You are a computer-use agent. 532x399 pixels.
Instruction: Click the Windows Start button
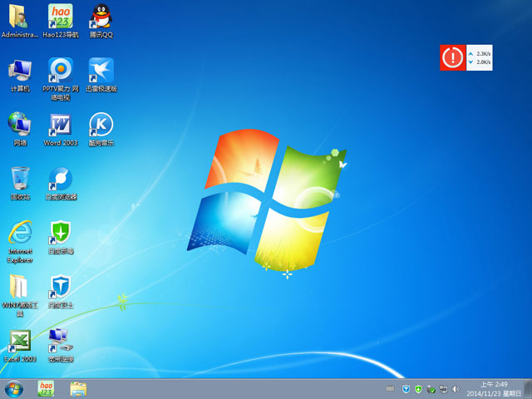click(14, 389)
